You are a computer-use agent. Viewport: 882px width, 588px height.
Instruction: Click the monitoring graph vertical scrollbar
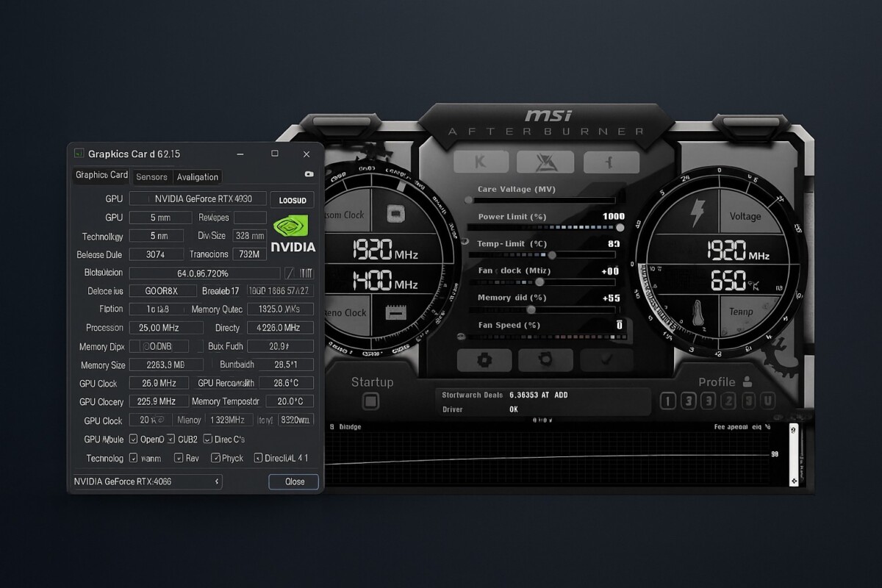coord(794,454)
